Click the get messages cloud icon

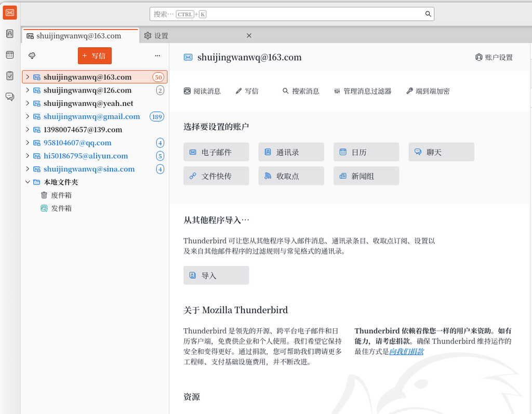click(x=32, y=56)
